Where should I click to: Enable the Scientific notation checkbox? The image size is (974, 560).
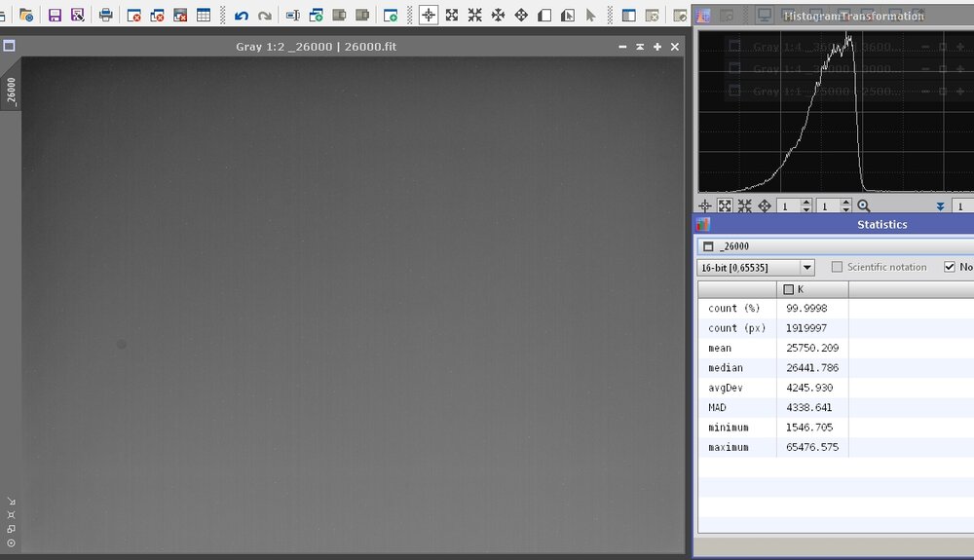836,267
